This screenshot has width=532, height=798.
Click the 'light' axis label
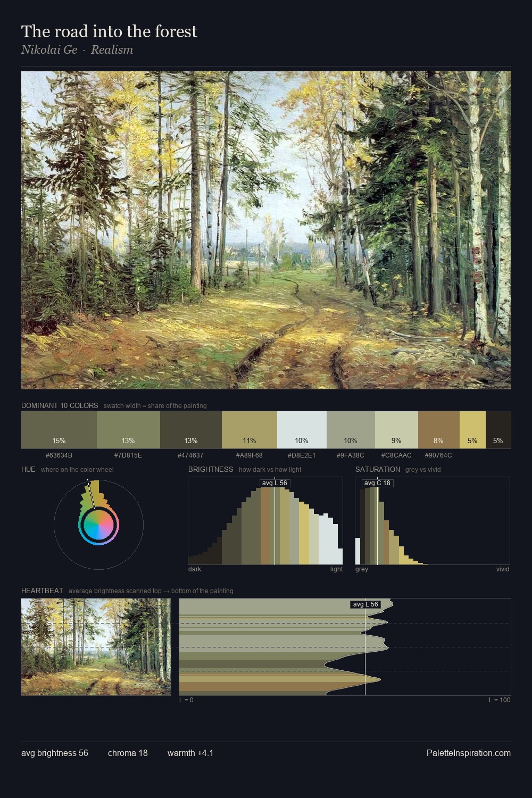pyautogui.click(x=337, y=569)
